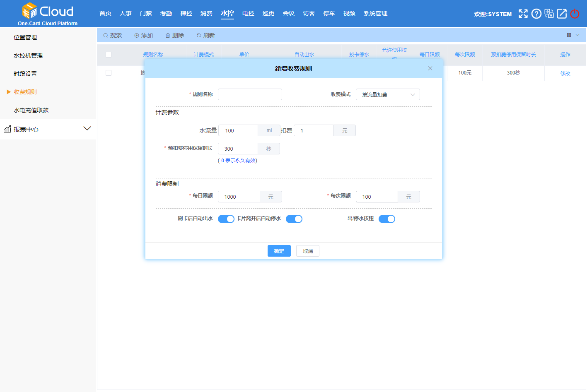Expand the chevron beside grid view icon
This screenshot has height=392, width=587.
[577, 35]
